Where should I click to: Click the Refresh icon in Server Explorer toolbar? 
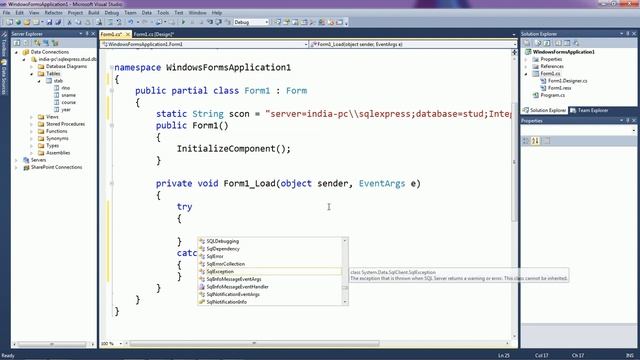coord(16,43)
